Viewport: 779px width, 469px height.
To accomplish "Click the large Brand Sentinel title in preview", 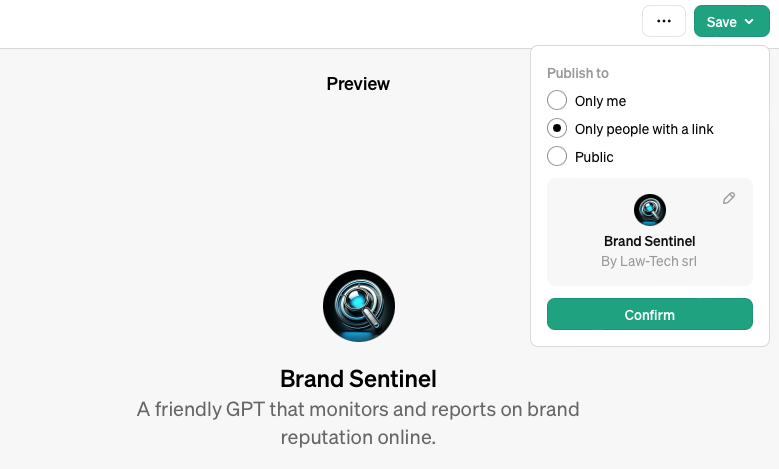I will pos(358,379).
